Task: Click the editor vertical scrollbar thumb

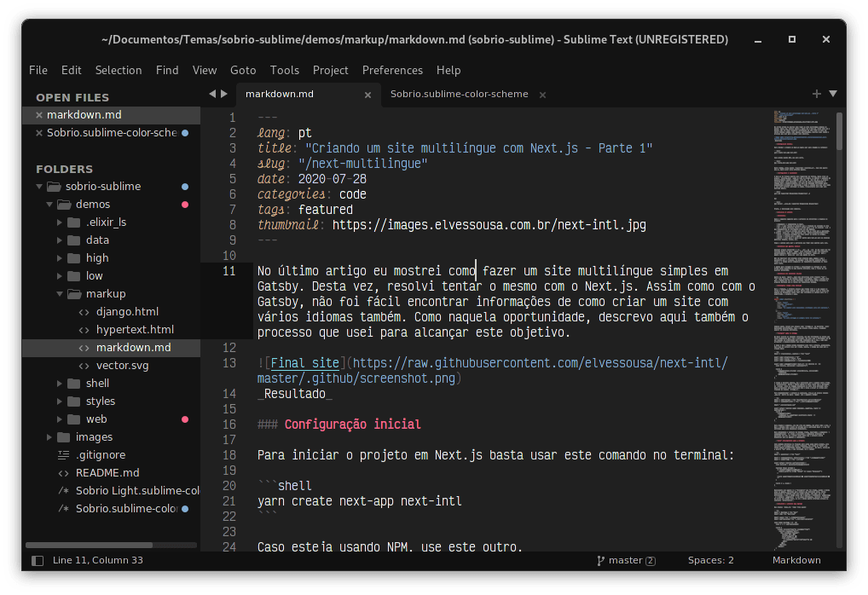Action: (x=839, y=130)
